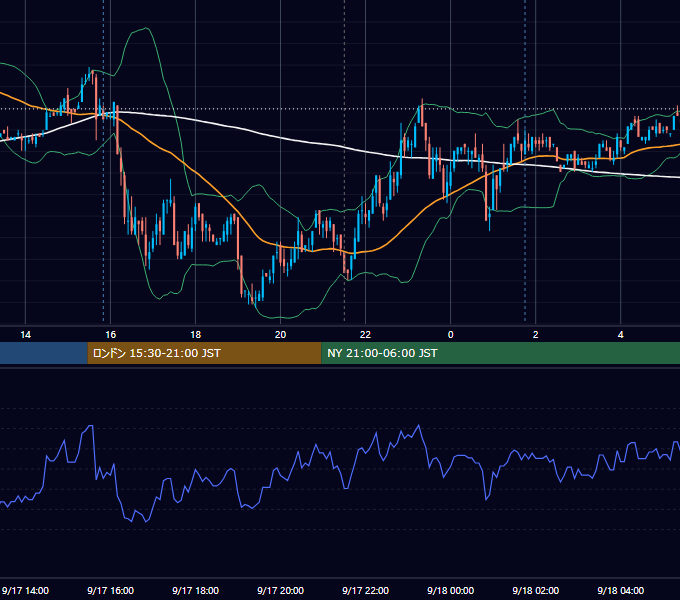Click the 9/17 20:00 date label
Image resolution: width=680 pixels, height=600 pixels.
pos(281,590)
